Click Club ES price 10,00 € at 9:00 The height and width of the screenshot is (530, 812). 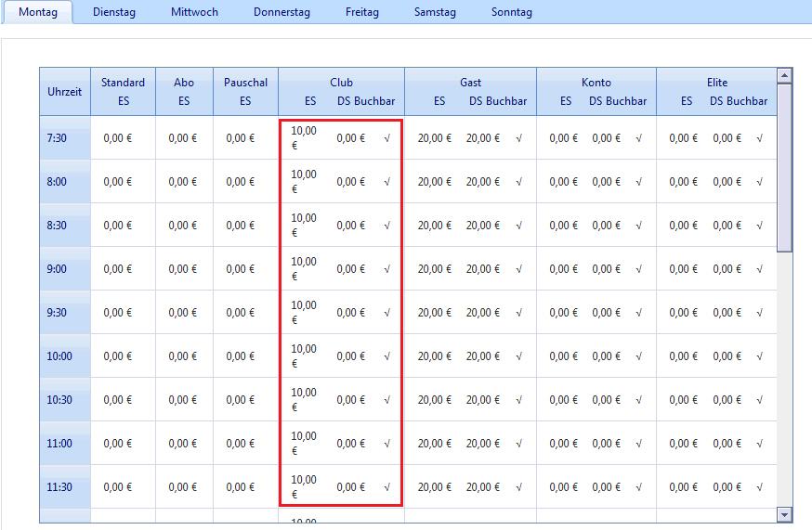304,269
